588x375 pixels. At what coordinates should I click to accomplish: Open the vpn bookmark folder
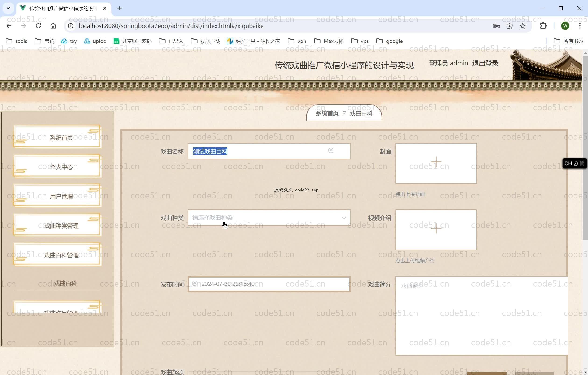coord(297,41)
